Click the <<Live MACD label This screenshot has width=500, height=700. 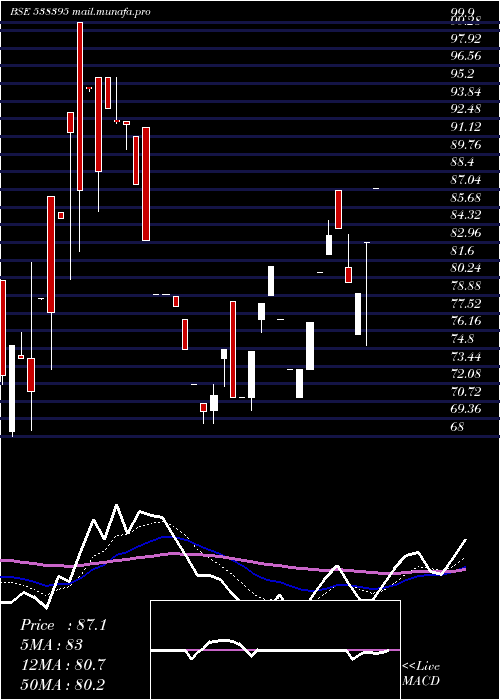pos(421,673)
